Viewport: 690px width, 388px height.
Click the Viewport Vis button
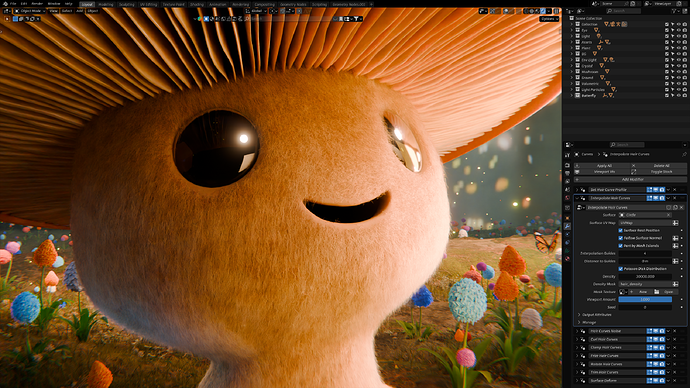(x=604, y=172)
